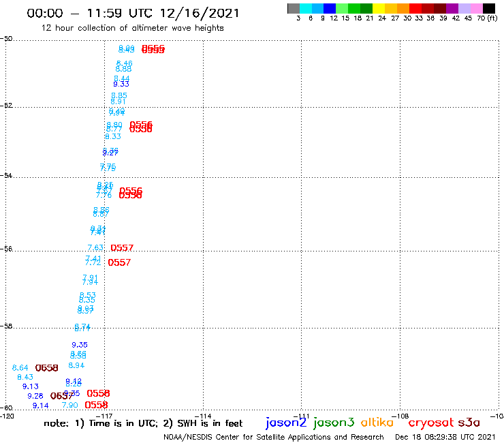Click the chart title '00:00 – 11:59 UTC 12/16/2021'

(133, 13)
